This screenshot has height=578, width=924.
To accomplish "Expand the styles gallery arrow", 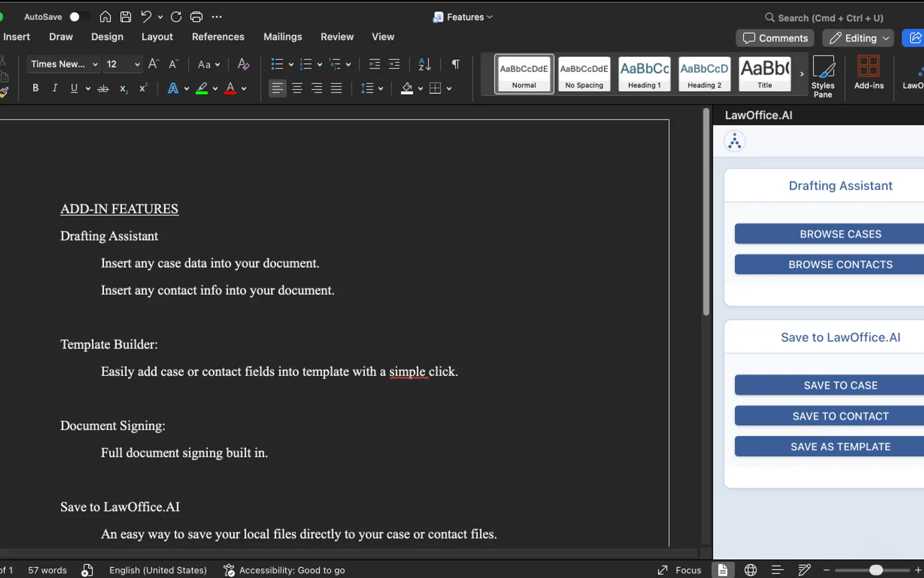I will 802,74.
